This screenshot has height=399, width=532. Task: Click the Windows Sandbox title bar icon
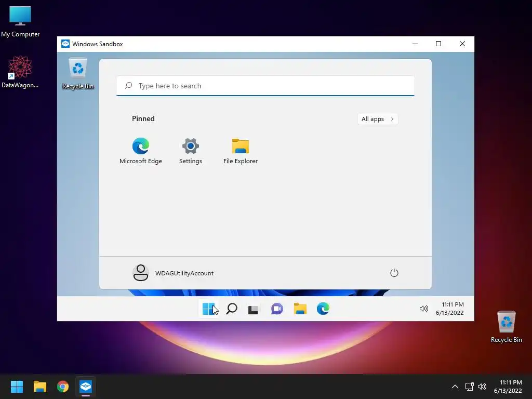(x=65, y=44)
